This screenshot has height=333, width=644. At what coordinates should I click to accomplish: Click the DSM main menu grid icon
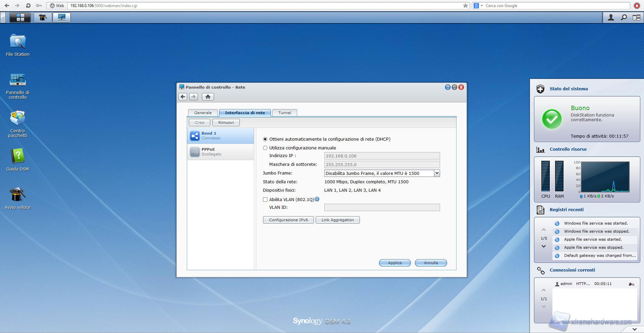20,17
